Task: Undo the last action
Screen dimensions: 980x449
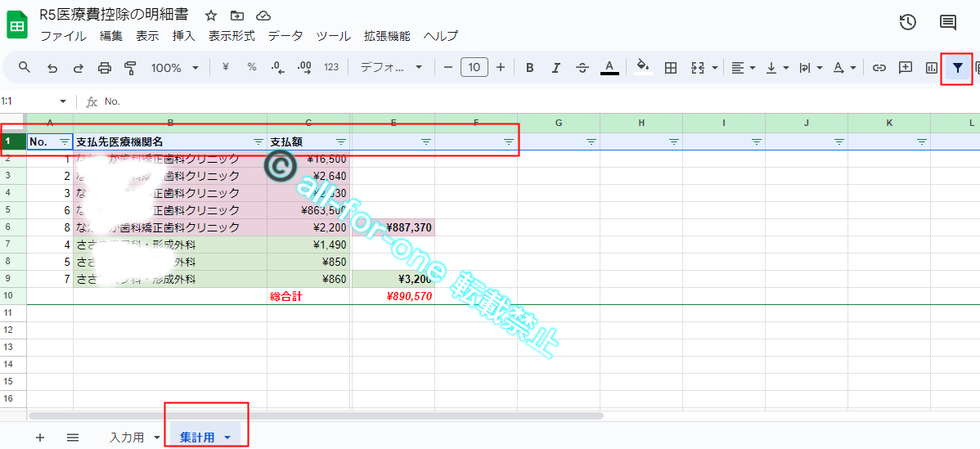Action: [x=52, y=68]
